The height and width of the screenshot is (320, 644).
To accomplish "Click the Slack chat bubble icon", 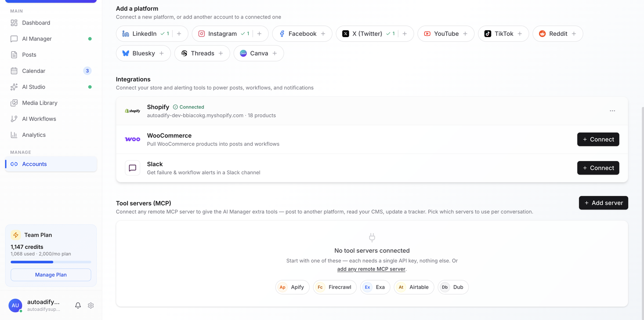I will 132,168.
